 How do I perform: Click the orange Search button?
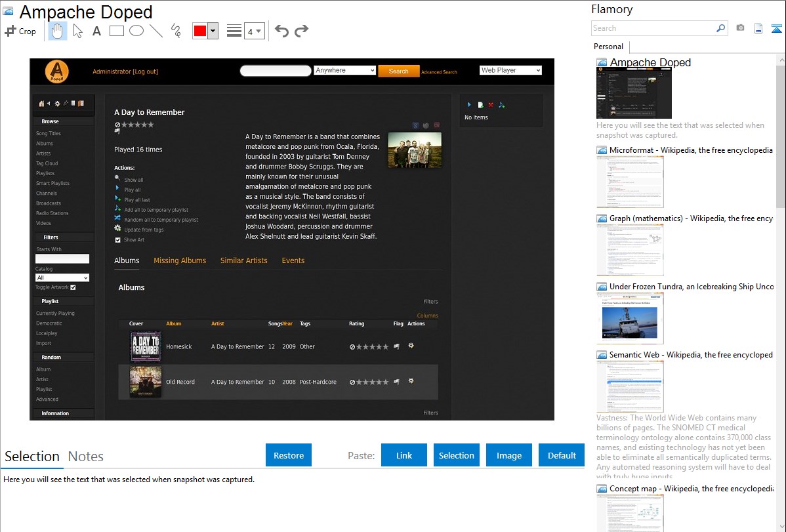[x=398, y=72]
